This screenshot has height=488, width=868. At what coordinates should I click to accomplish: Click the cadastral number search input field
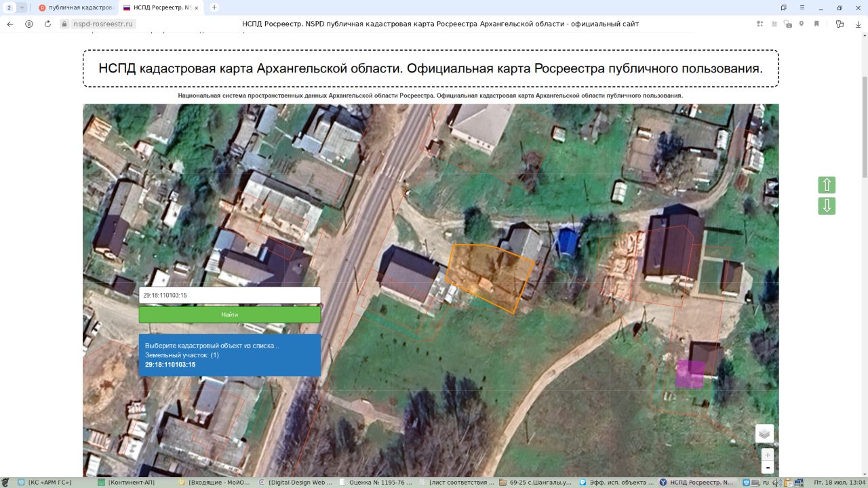pyautogui.click(x=229, y=295)
